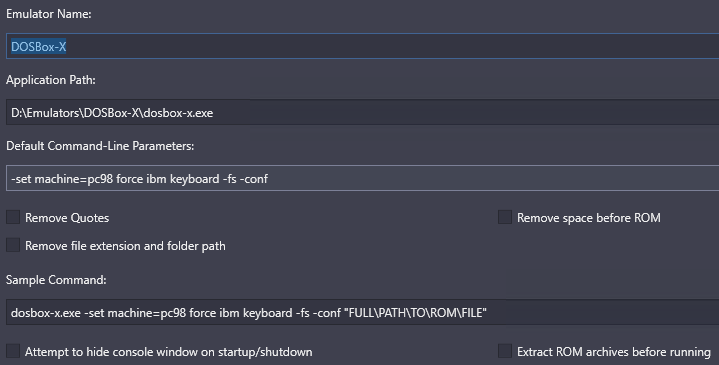
Task: Click Remove file extension and folder path text
Action: (125, 246)
